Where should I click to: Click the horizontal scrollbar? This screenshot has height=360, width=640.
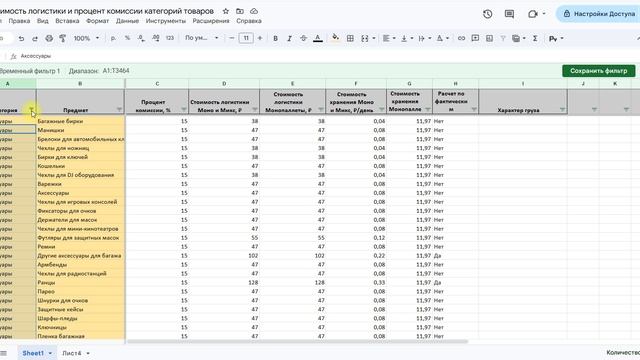[297, 342]
